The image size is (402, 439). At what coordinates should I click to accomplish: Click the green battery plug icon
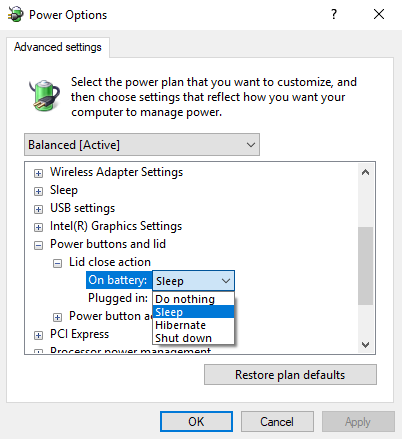coord(44,95)
